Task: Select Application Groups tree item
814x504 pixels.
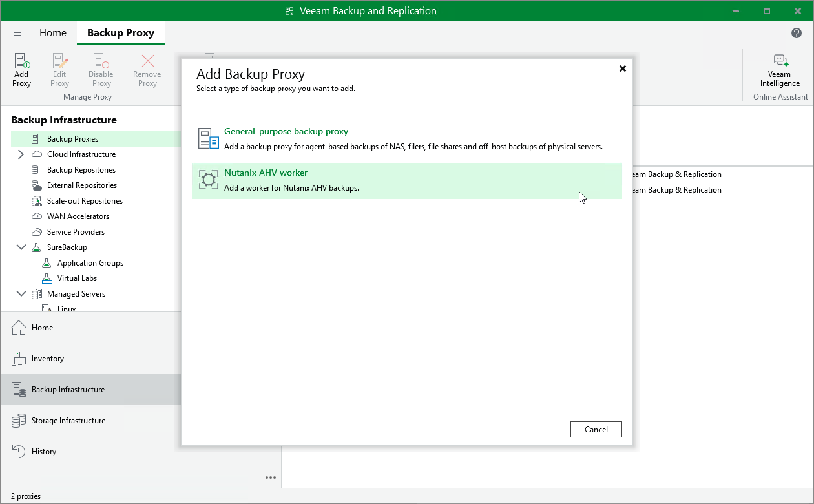Action: click(90, 263)
